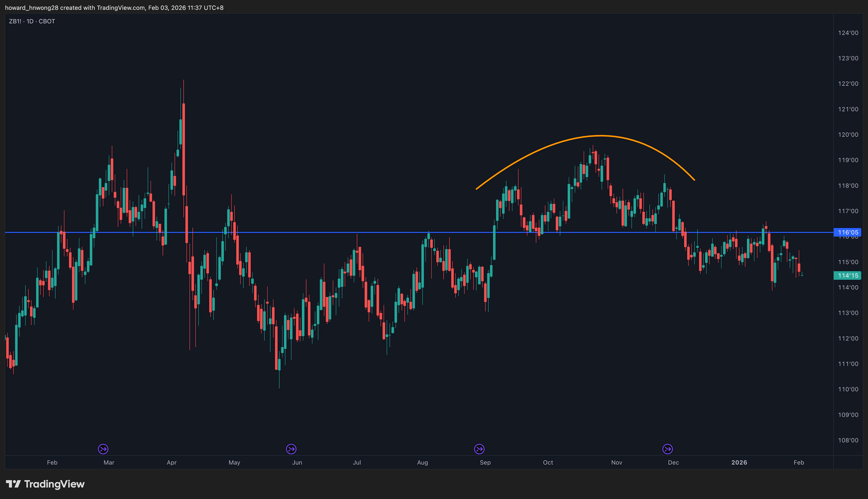
Task: Click the Sep label on the time axis
Action: [485, 462]
